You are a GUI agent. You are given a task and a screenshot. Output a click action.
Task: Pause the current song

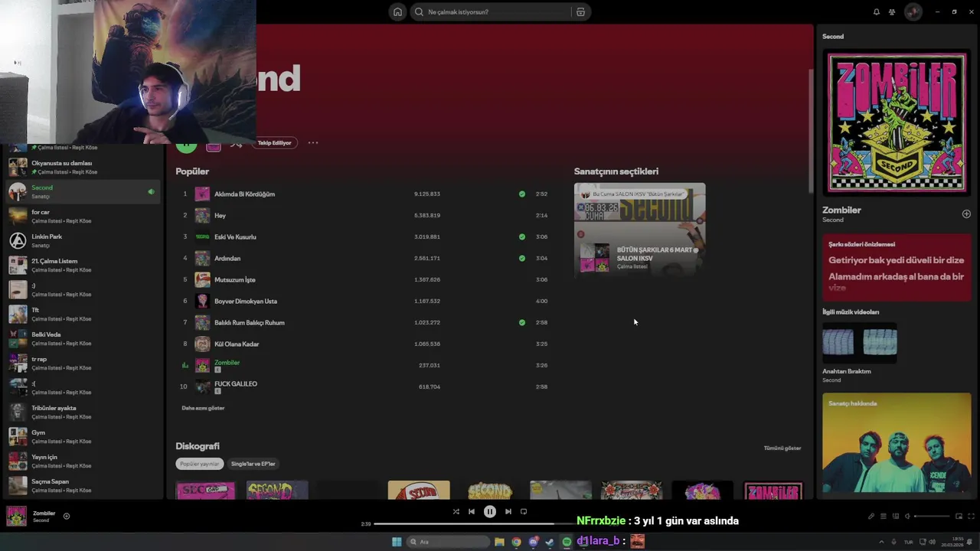[490, 511]
